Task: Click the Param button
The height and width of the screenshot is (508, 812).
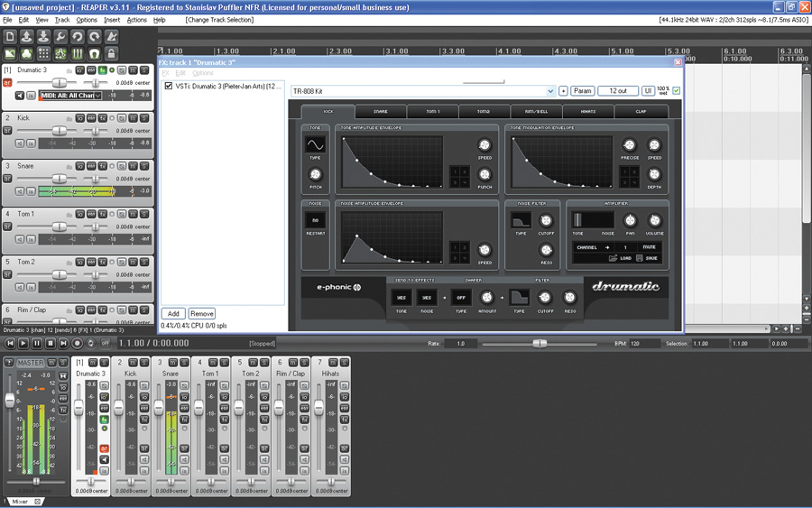Action: tap(583, 90)
